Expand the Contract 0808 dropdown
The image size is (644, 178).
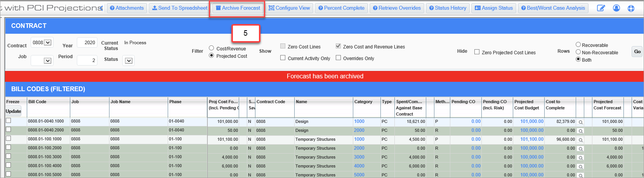click(48, 43)
